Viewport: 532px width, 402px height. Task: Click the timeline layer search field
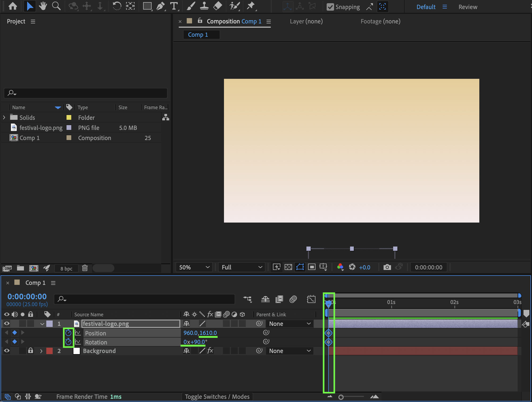pyautogui.click(x=144, y=299)
